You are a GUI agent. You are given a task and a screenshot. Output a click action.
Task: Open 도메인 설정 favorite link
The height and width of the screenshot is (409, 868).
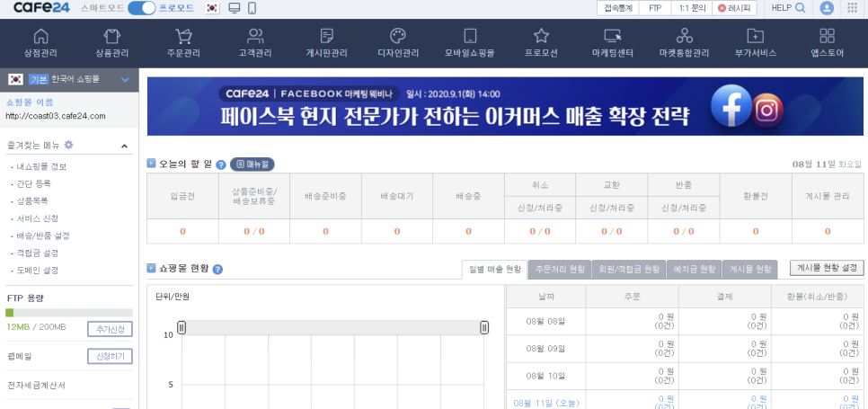(37, 271)
